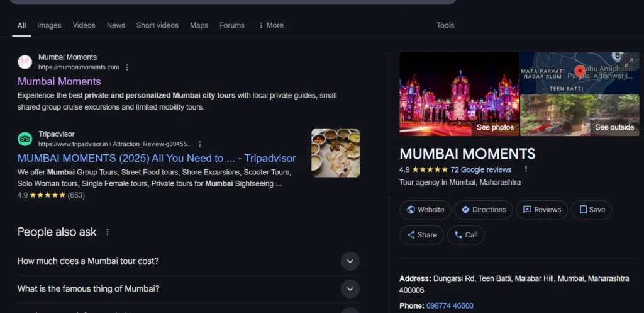This screenshot has height=313, width=644.
Task: Switch to the News tab
Action: point(116,25)
